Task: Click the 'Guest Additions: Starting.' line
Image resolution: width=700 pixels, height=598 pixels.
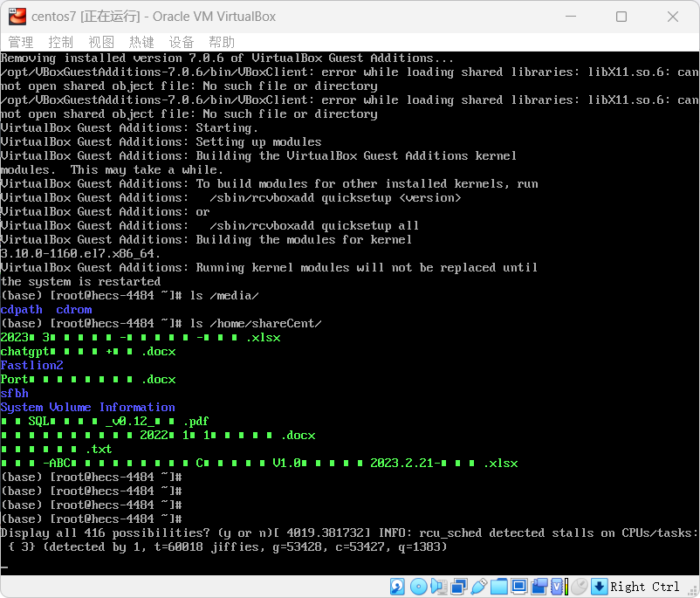Action: point(129,127)
